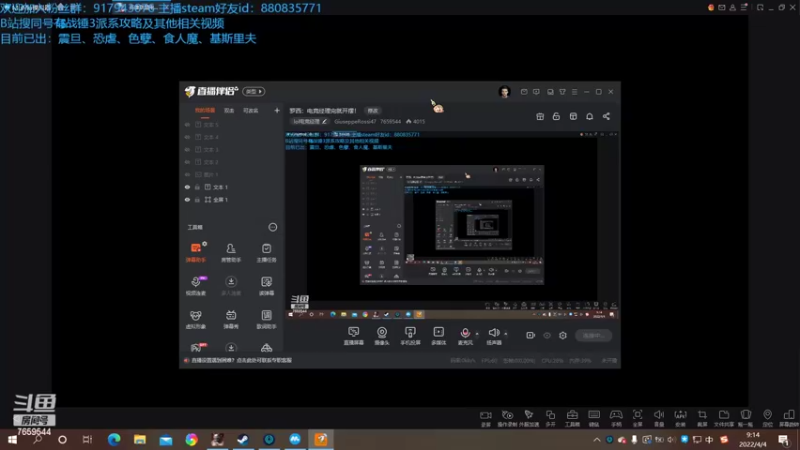Click 定位 location in the emulator toolbar
Viewport: 800px width, 450px height.
767,418
